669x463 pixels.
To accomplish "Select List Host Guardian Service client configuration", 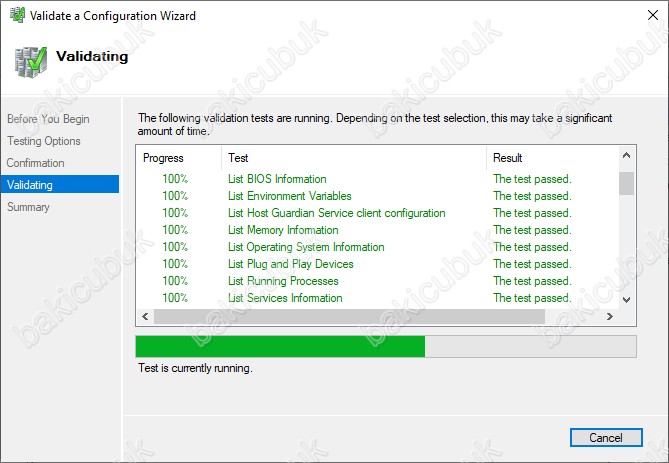I will 378,213.
